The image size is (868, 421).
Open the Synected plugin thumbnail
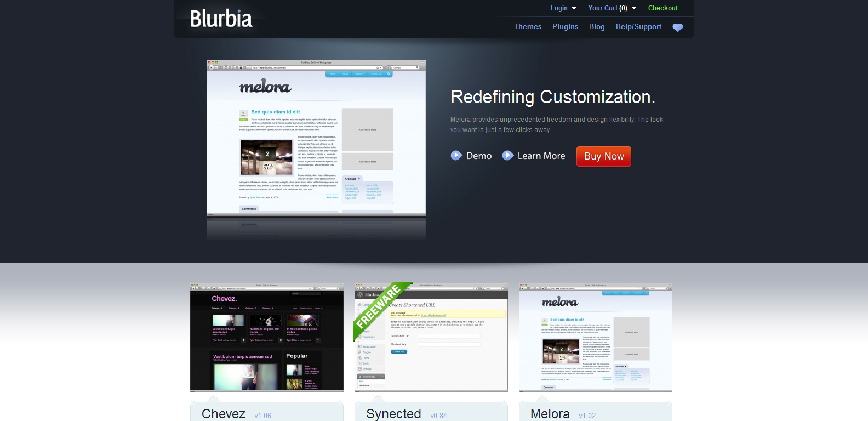(x=431, y=338)
